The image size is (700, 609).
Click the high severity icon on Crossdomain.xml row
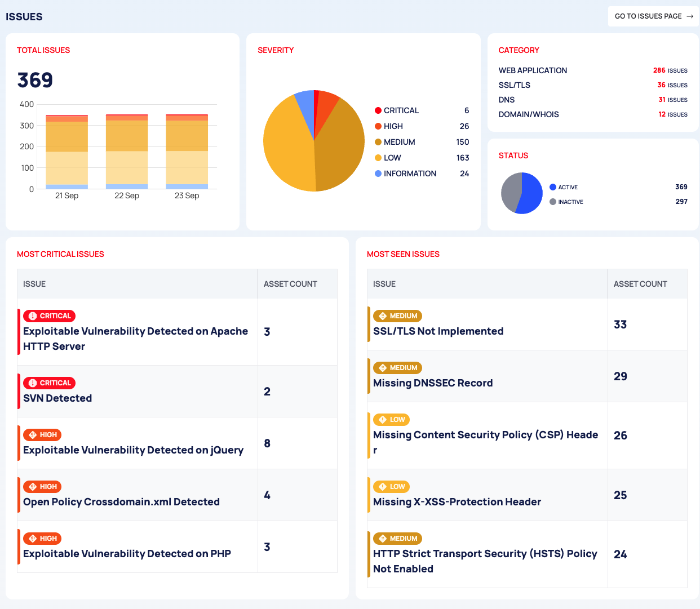coord(33,487)
